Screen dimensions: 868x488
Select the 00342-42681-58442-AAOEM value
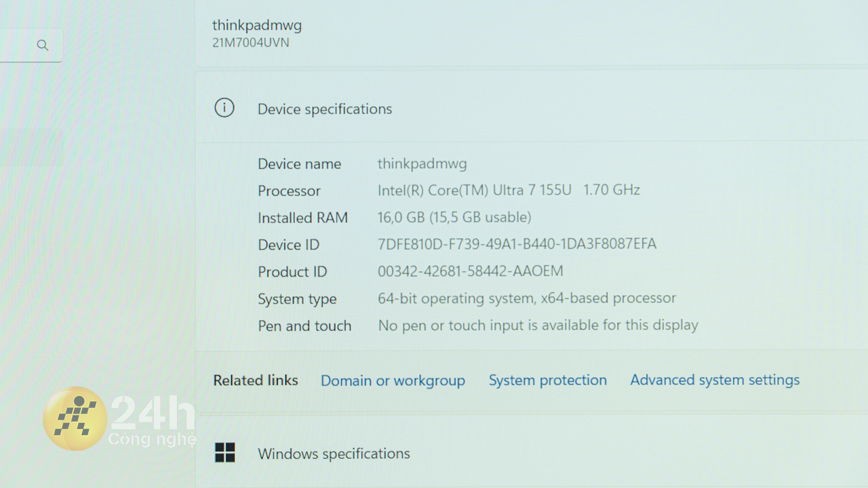click(x=470, y=271)
